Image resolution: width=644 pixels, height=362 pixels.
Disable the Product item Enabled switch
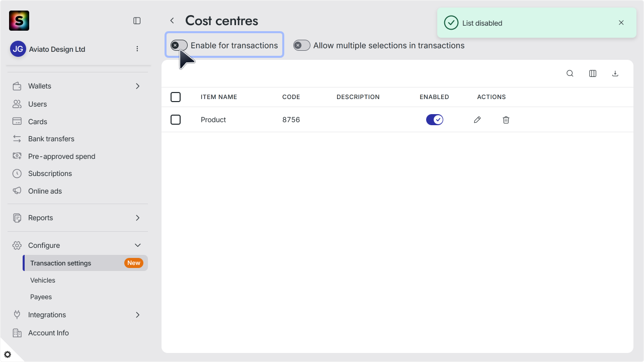[x=435, y=120]
